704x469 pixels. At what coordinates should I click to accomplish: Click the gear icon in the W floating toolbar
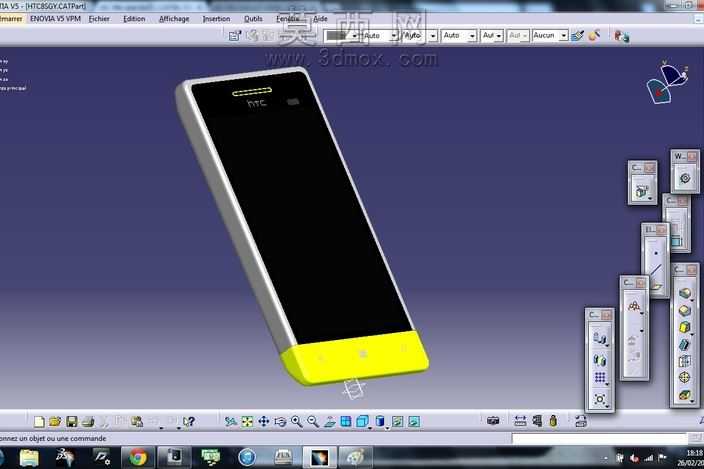[x=685, y=178]
